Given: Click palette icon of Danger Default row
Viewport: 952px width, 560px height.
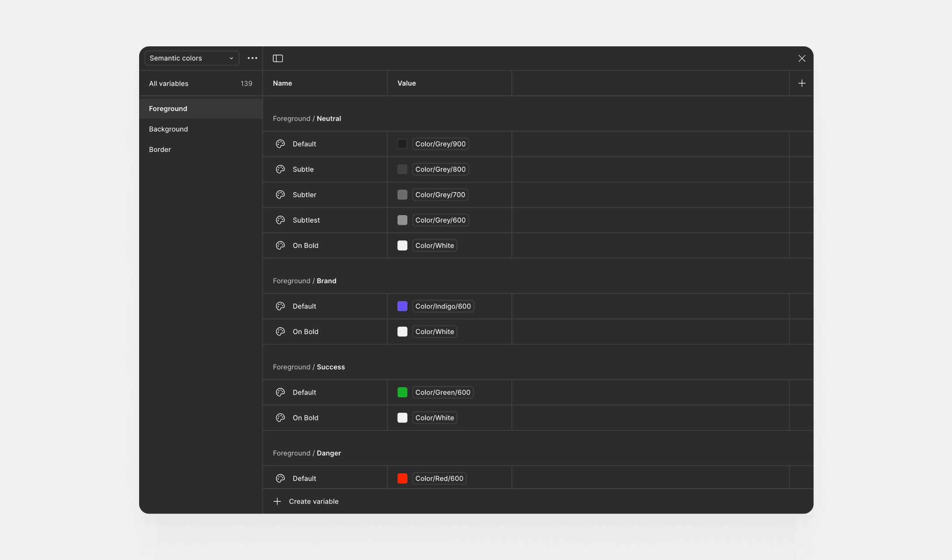Looking at the screenshot, I should (x=280, y=478).
